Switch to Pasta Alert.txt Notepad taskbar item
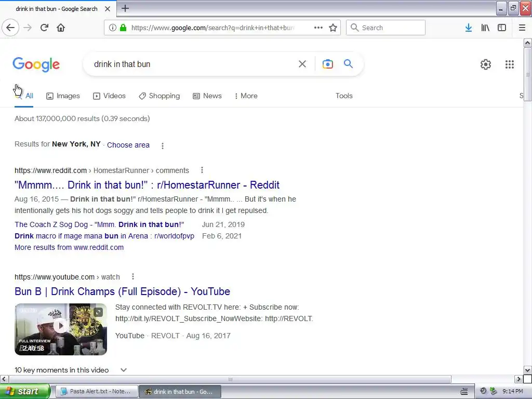This screenshot has width=532, height=399. click(97, 392)
